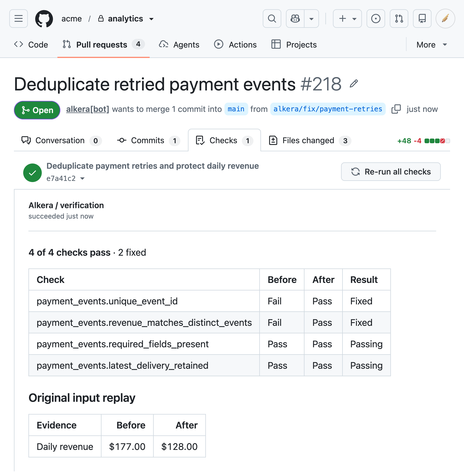Expand the Copilot dropdown arrow
Image resolution: width=464 pixels, height=476 pixels.
311,19
